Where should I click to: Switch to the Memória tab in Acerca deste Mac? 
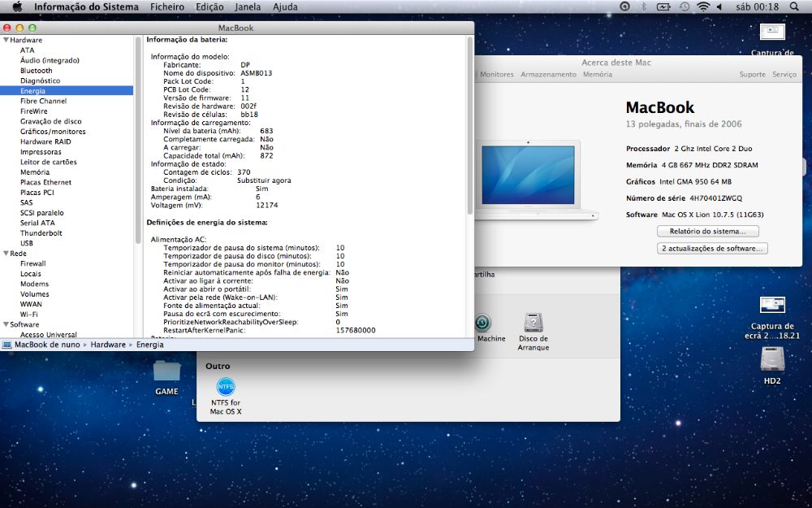(x=598, y=75)
